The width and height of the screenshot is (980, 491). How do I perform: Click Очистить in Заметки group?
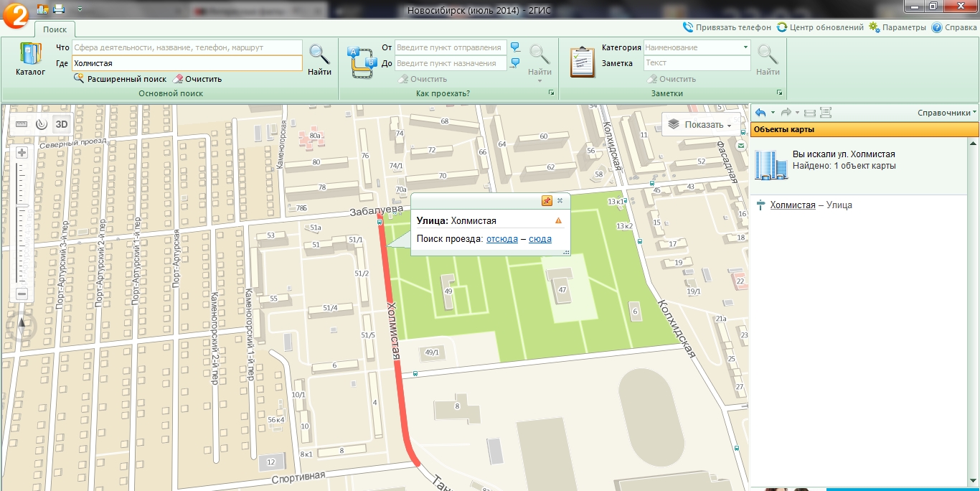(x=672, y=79)
